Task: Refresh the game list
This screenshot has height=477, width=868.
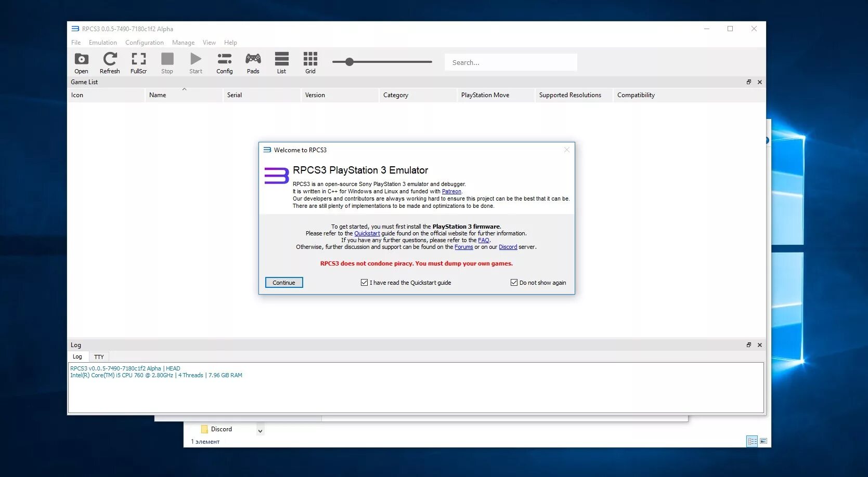Action: tap(110, 63)
